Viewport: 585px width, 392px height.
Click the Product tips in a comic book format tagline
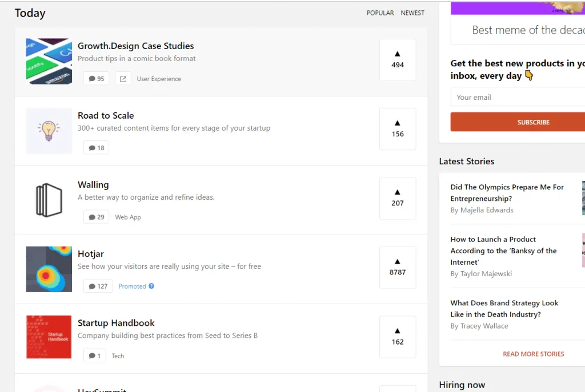[137, 59]
